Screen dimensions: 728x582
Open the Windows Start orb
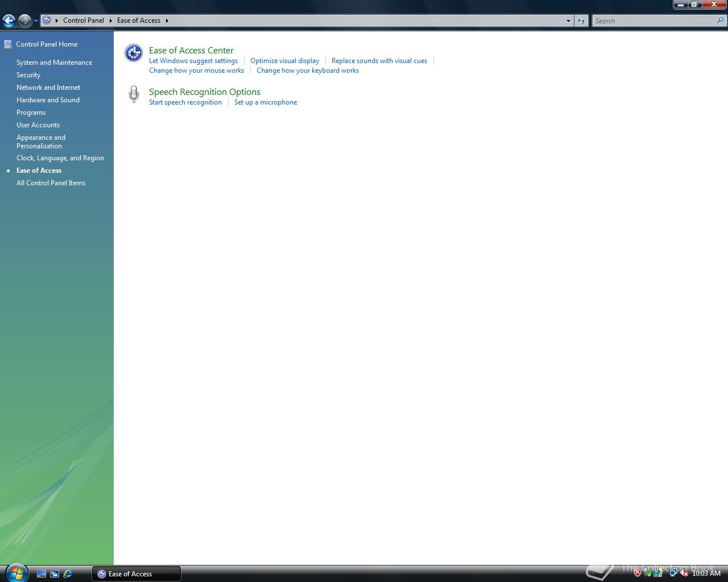[x=16, y=572]
